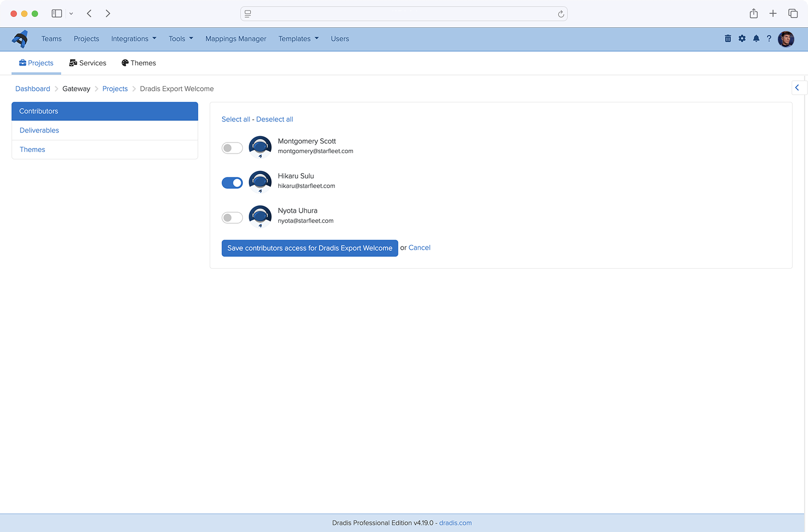Viewport: 808px width, 532px height.
Task: Open help using the question mark icon
Action: (769, 39)
